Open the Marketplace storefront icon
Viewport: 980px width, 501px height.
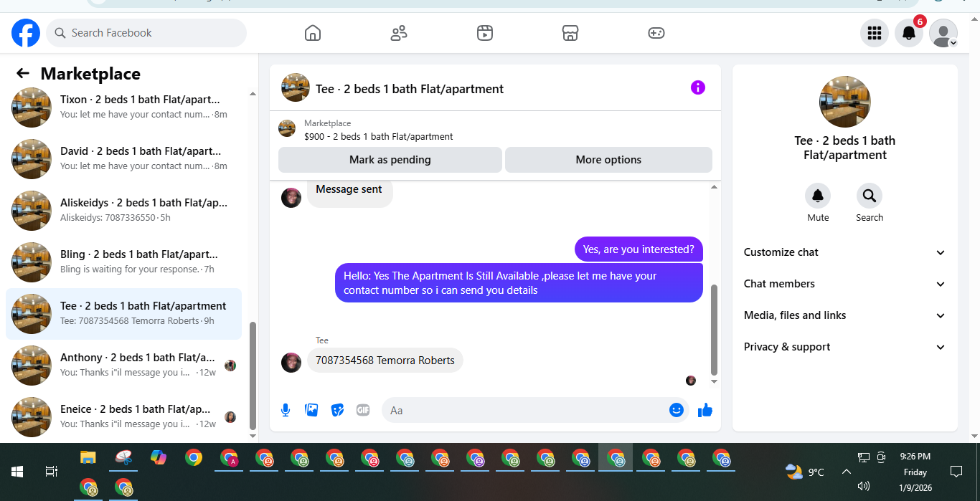(570, 33)
